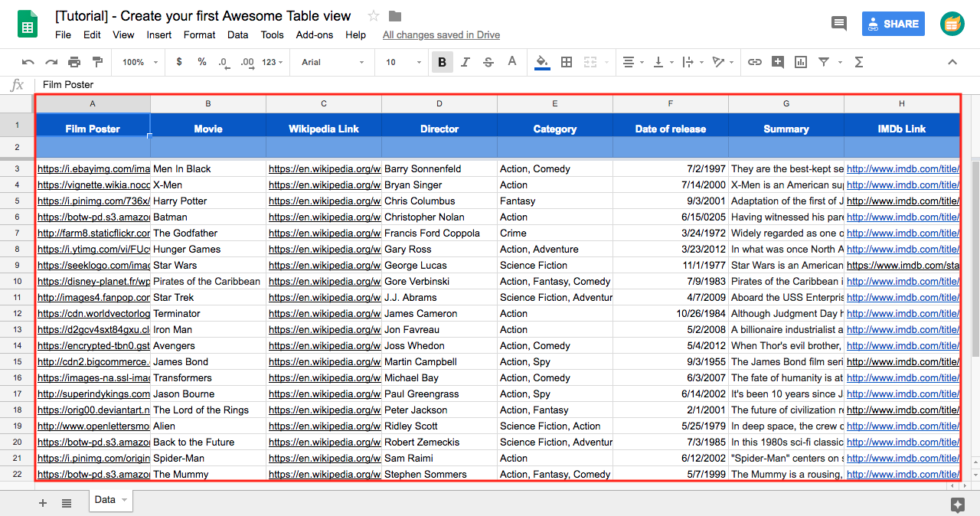Viewport: 980px width, 516px height.
Task: Redo the last undone action
Action: pos(51,62)
